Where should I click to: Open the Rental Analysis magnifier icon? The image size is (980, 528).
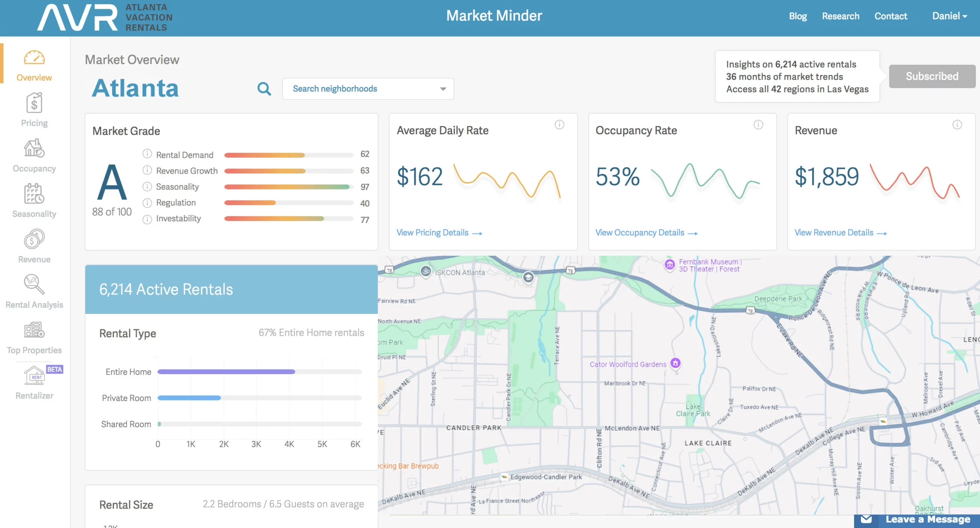click(34, 284)
